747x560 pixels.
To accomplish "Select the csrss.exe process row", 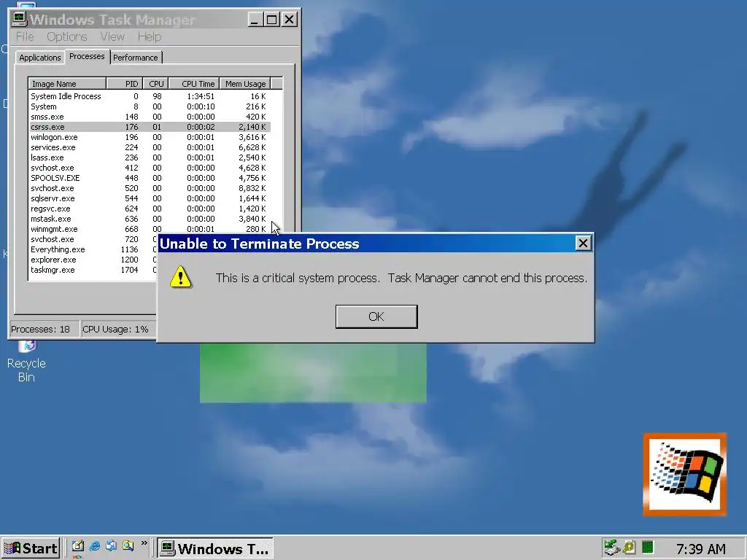I will (x=150, y=127).
